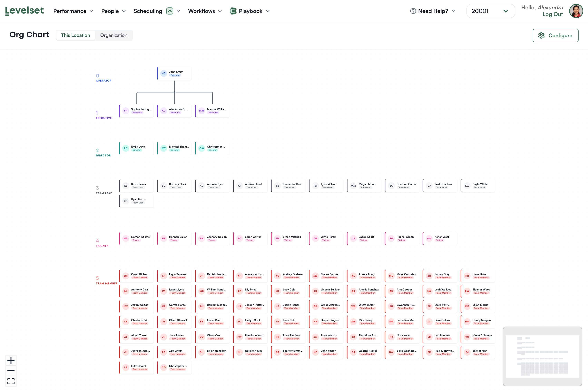
Task: Open Alexandra Ch... executive card
Action: [174, 111]
